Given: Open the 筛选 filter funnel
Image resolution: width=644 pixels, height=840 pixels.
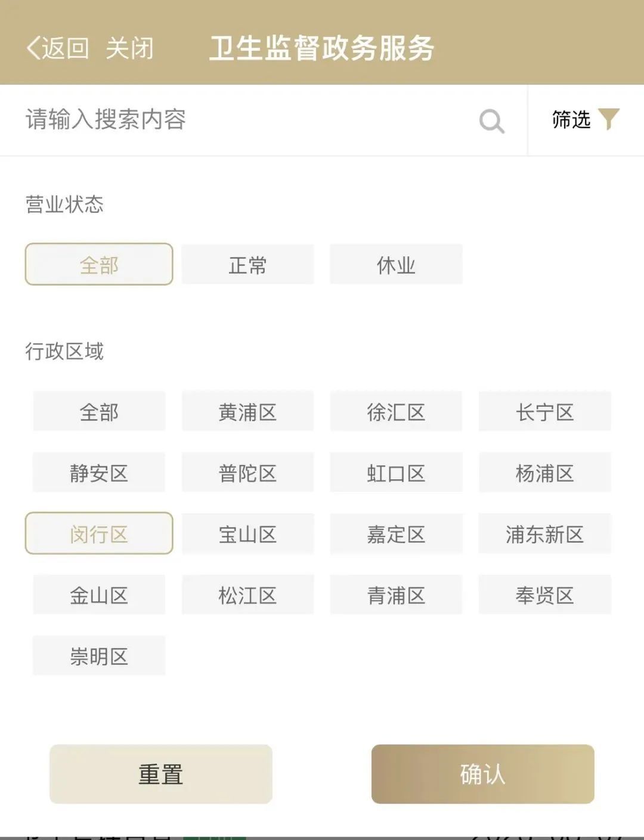Looking at the screenshot, I should point(585,120).
